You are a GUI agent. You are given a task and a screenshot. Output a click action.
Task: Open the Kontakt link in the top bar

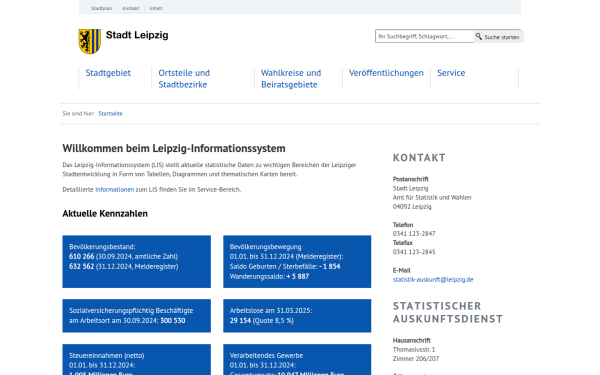(x=131, y=8)
